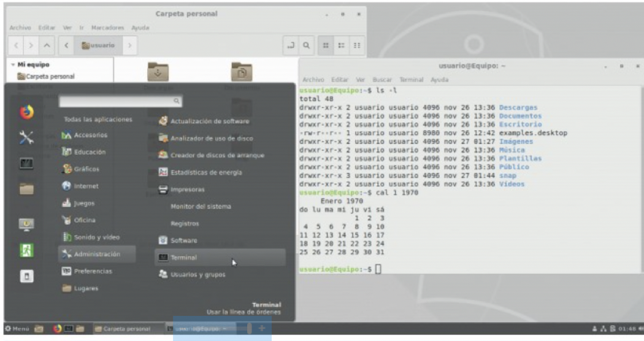
Task: Open the Terminal menu in terminal window
Action: tap(411, 80)
